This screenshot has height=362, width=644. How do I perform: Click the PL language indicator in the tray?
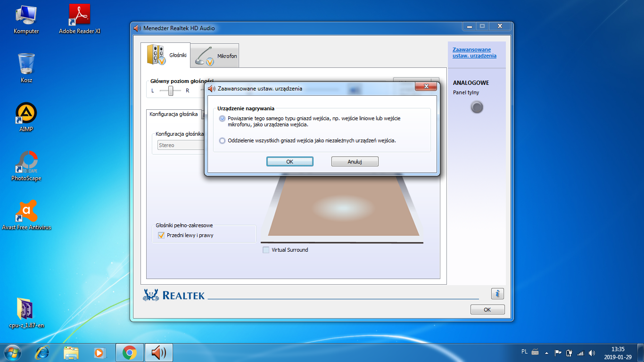pos(525,352)
